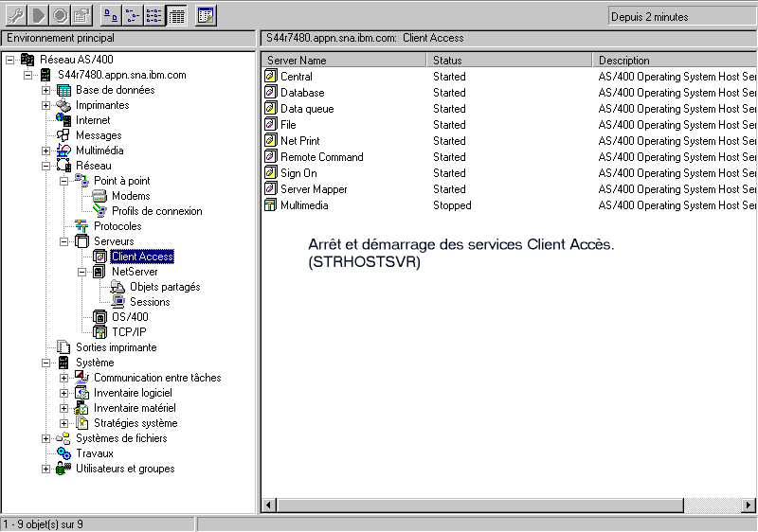The width and height of the screenshot is (758, 532).
Task: Click the Stopped status of Multimedia
Action: pos(452,205)
